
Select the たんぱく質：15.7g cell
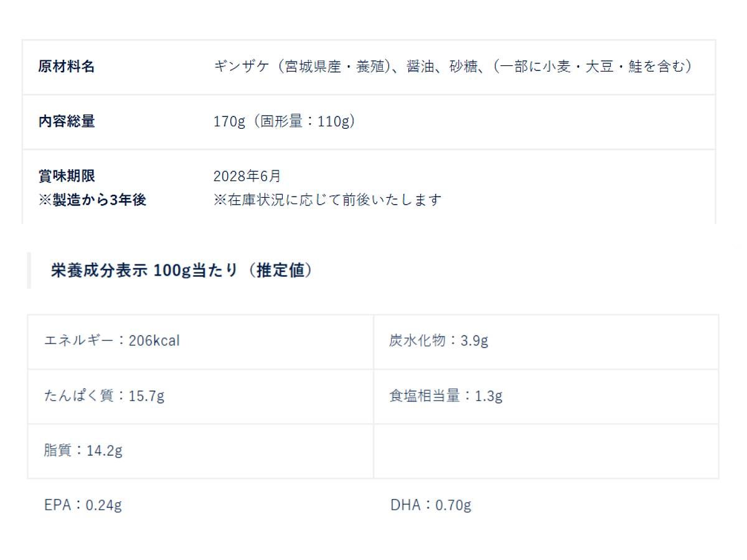[105, 396]
